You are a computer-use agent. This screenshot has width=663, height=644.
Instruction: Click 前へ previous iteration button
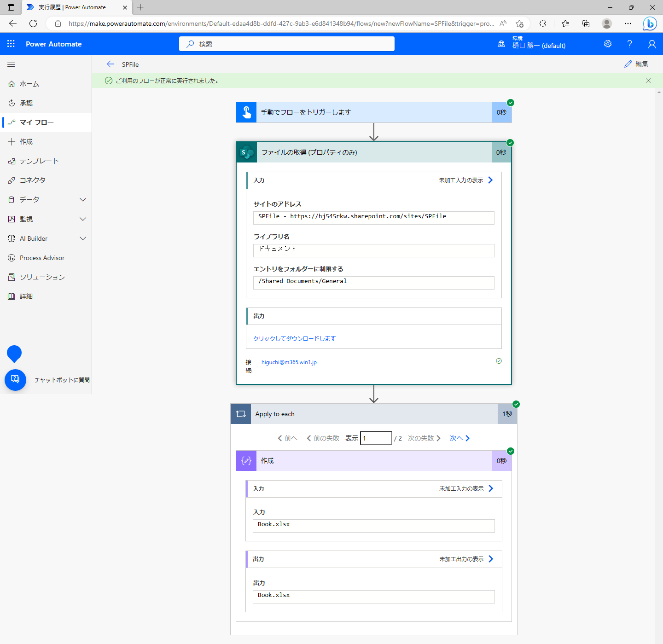(x=287, y=438)
